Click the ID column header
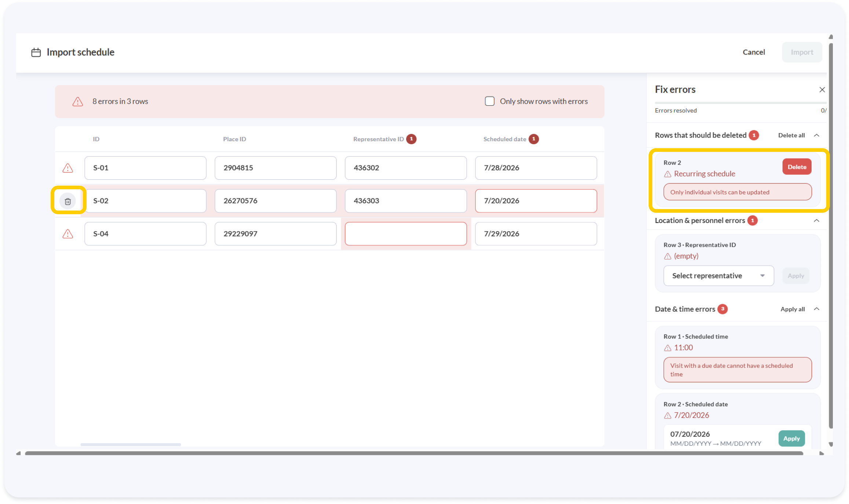Screen dimensions: 849x504 coord(96,139)
